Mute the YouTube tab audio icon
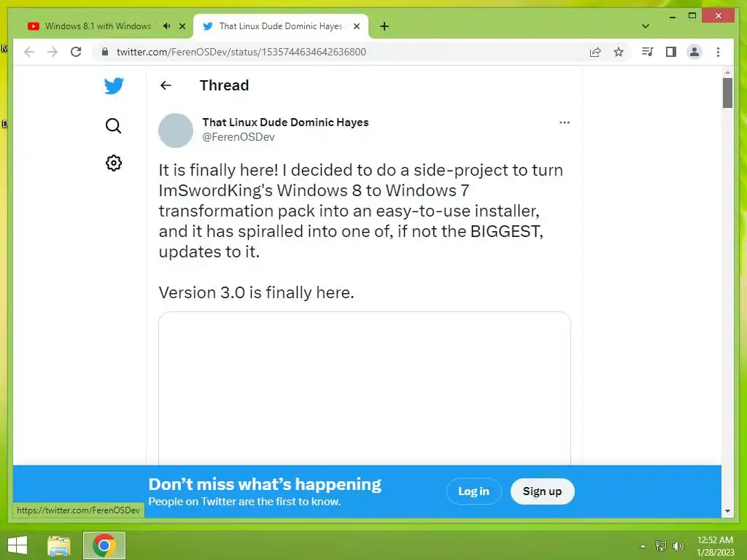Image resolution: width=747 pixels, height=560 pixels. click(166, 26)
